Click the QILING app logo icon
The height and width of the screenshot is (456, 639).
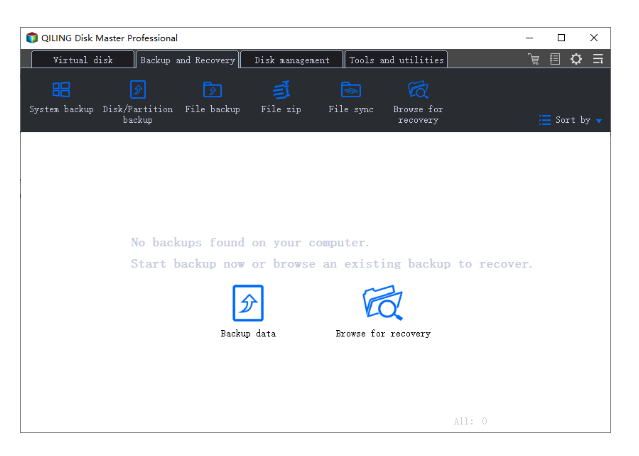point(32,38)
